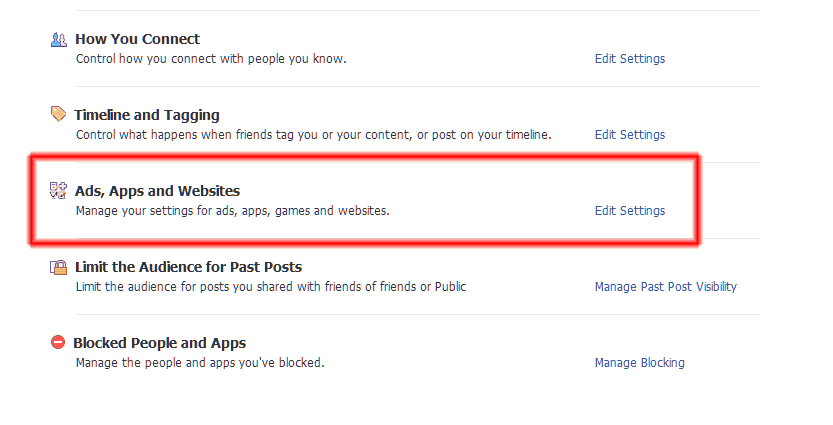Select the How You Connect heading

pyautogui.click(x=138, y=39)
